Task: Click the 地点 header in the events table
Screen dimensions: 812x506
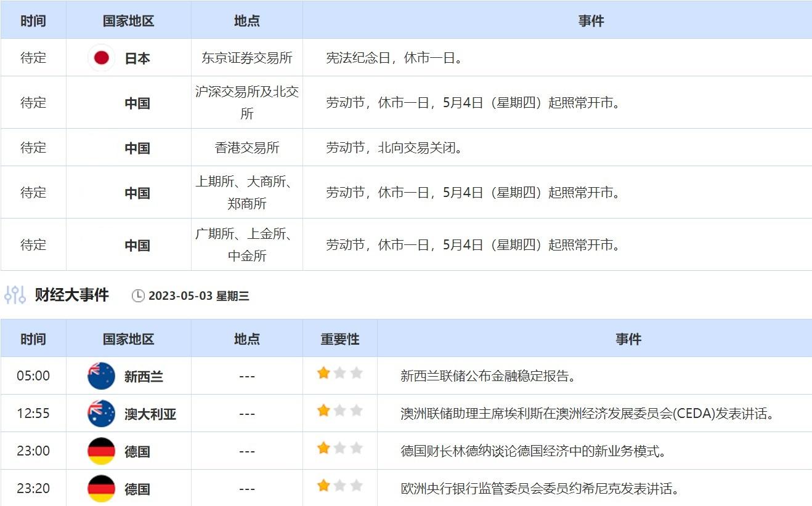Action: [x=246, y=339]
